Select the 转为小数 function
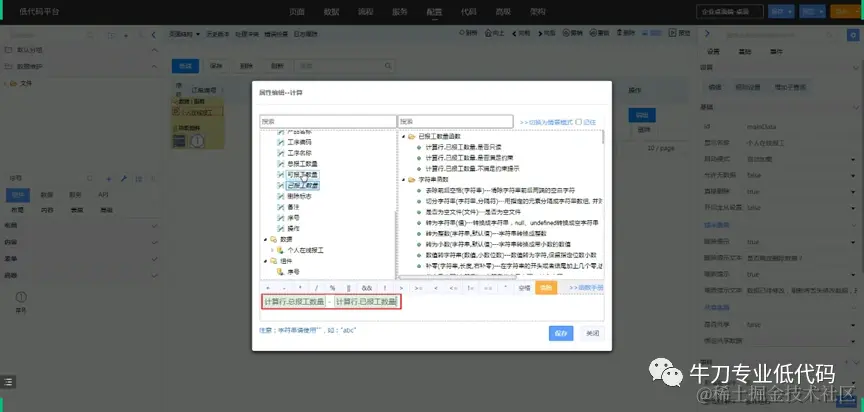The width and height of the screenshot is (864, 412). tap(498, 244)
